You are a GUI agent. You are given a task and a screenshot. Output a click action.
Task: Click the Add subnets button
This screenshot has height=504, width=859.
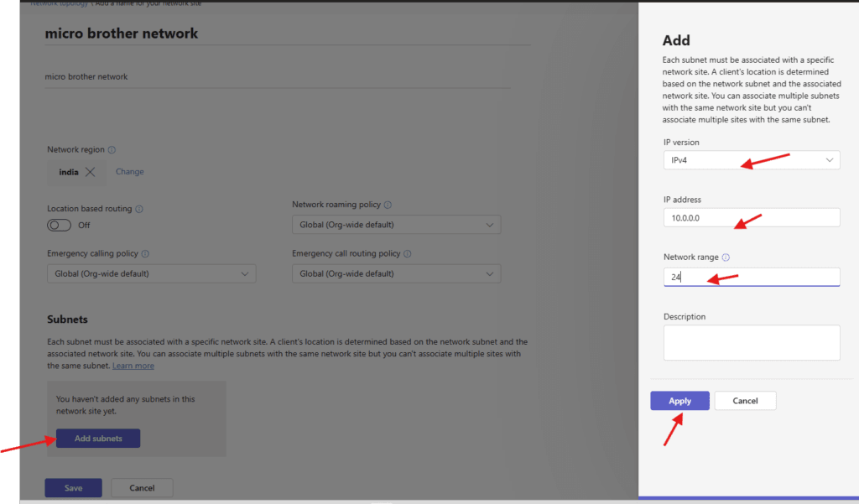pyautogui.click(x=98, y=439)
